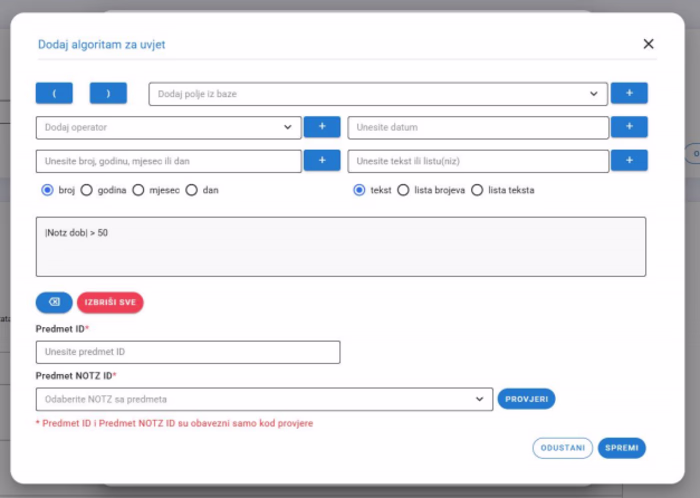Select the dan radio option

[x=192, y=190]
